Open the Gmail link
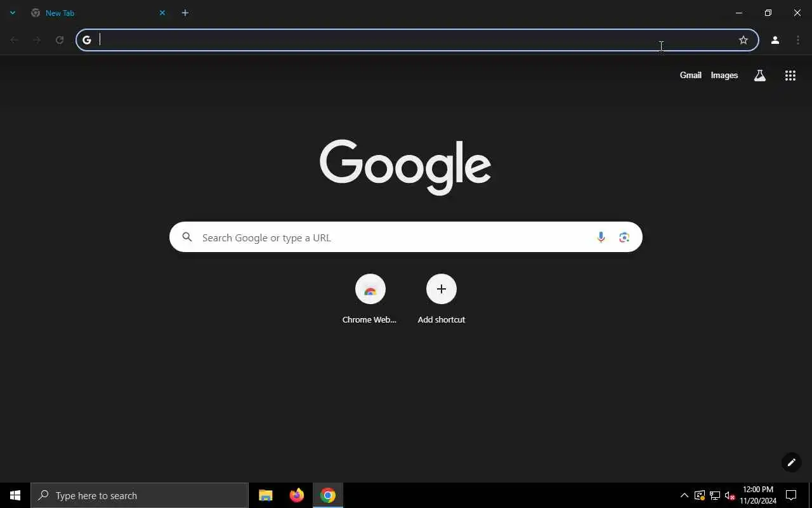This screenshot has width=812, height=508. tap(690, 75)
